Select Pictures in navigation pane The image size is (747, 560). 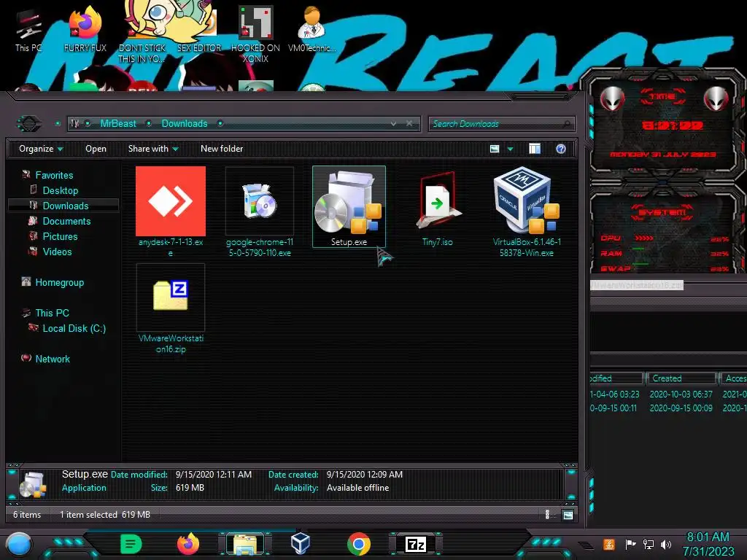(x=60, y=236)
